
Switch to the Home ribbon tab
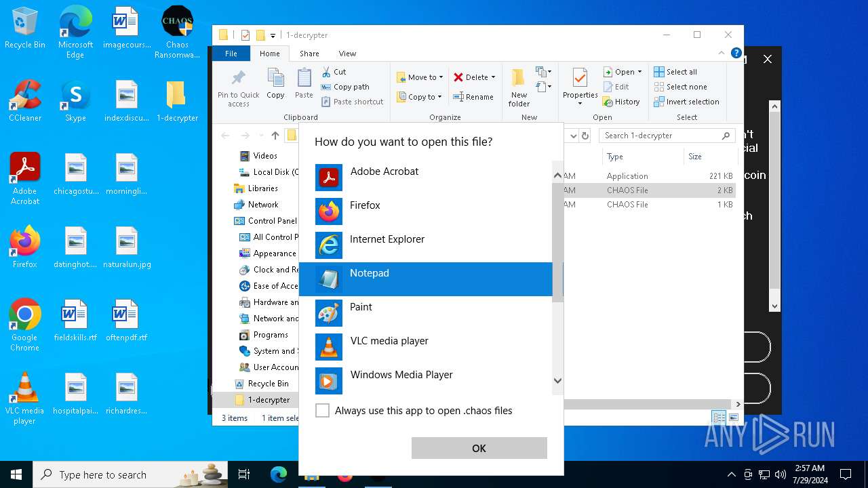click(x=269, y=54)
